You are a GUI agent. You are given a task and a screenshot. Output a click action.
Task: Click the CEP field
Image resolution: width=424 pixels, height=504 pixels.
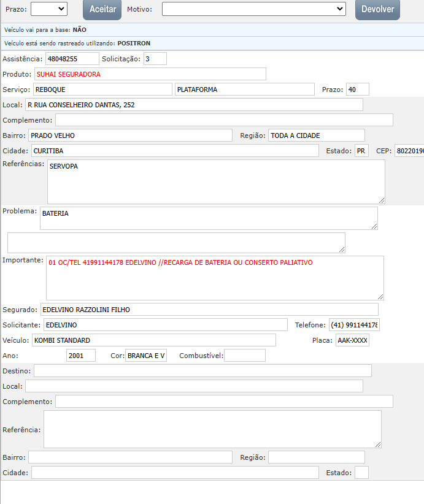[409, 151]
